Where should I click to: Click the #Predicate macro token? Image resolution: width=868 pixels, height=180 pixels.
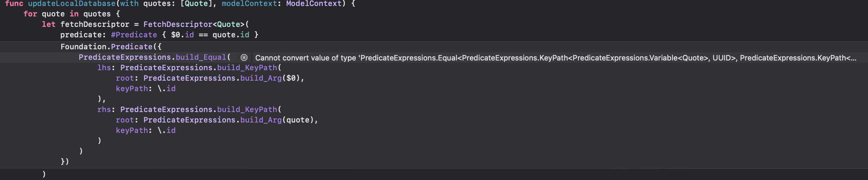[x=134, y=35]
